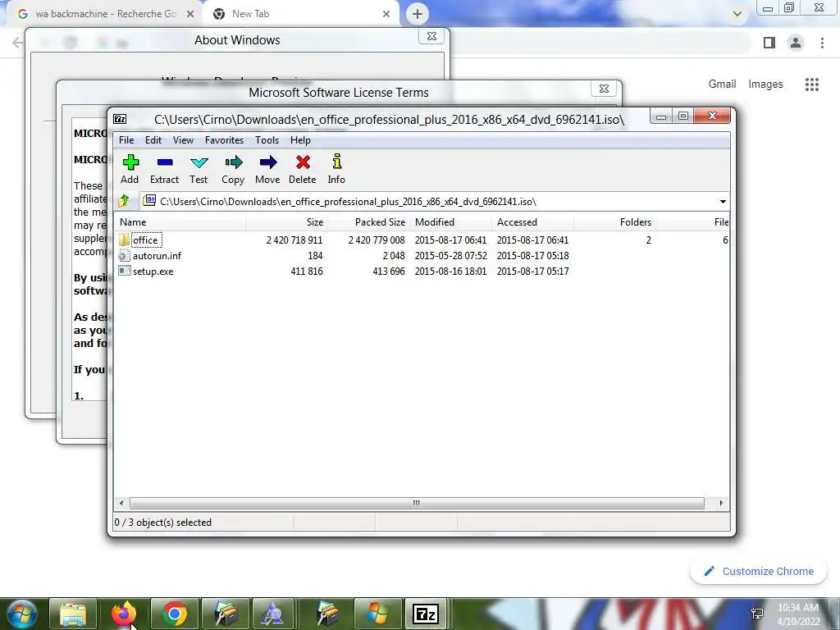This screenshot has height=630, width=840.
Task: Open Windows Explorer from taskbar
Action: click(x=73, y=614)
